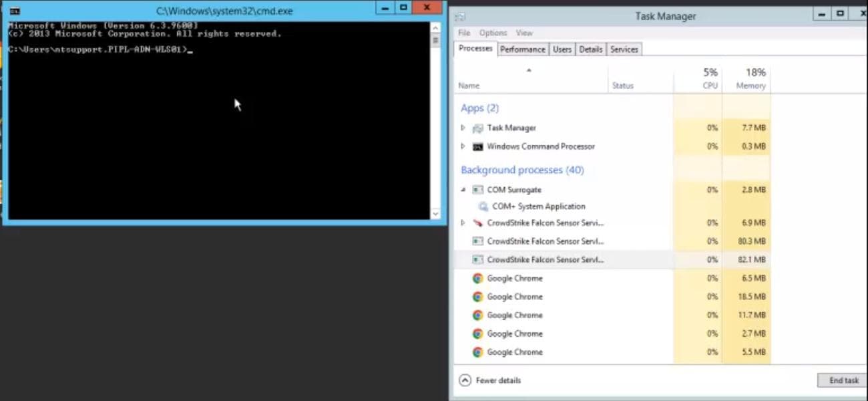Screen dimensions: 868x401
Task: Expand the Task Manager process group
Action: tap(463, 128)
